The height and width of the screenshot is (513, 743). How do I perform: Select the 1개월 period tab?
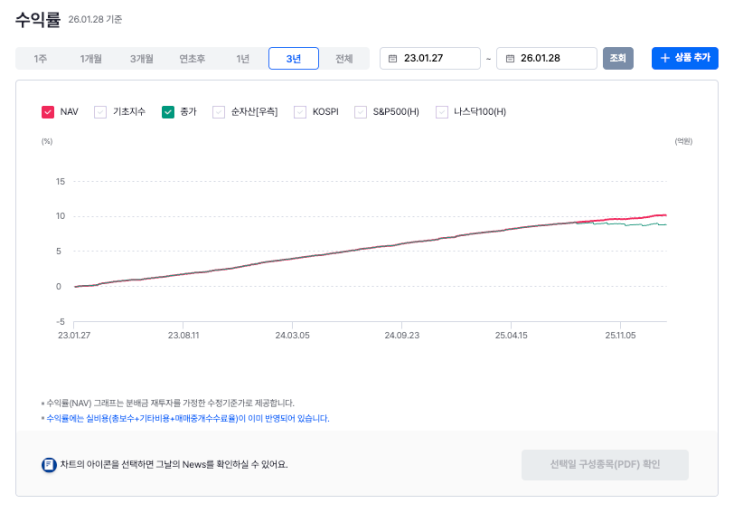coord(91,59)
